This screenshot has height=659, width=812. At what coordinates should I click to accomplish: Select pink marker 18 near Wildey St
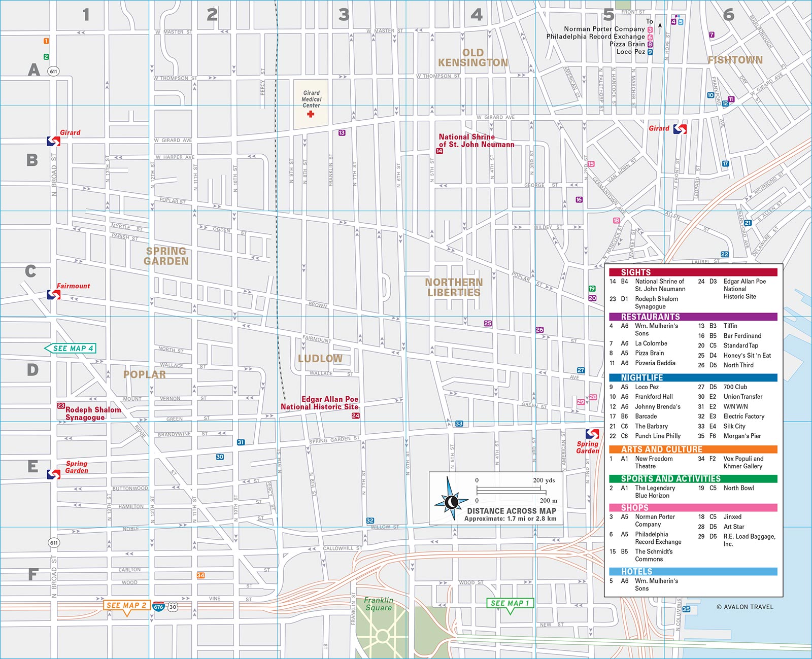pos(616,221)
